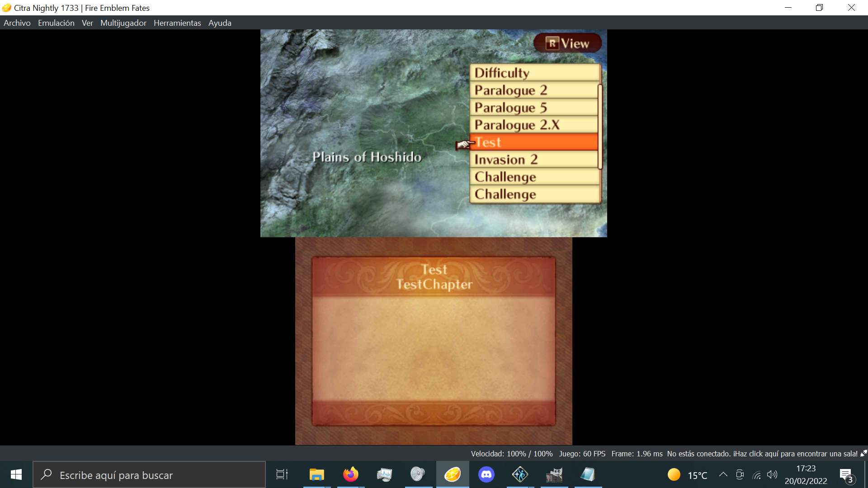Open the Windows Start menu
868x488 pixels.
pos(16,474)
